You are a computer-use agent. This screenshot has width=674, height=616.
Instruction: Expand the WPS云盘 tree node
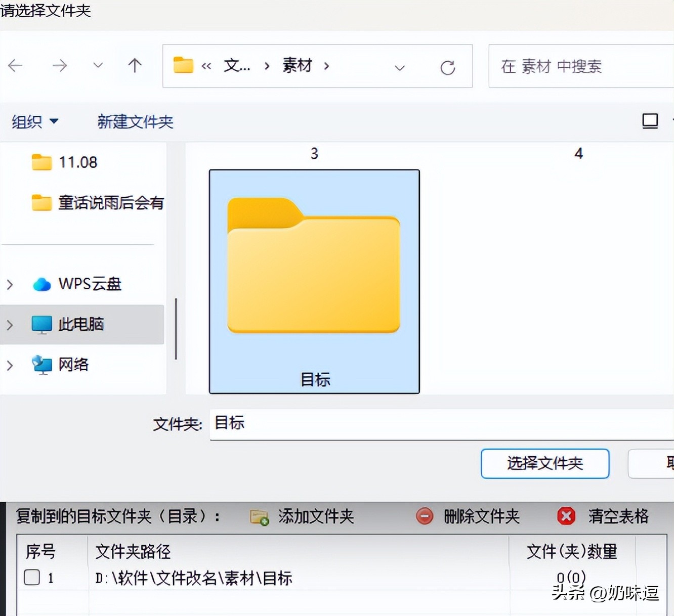coord(10,284)
